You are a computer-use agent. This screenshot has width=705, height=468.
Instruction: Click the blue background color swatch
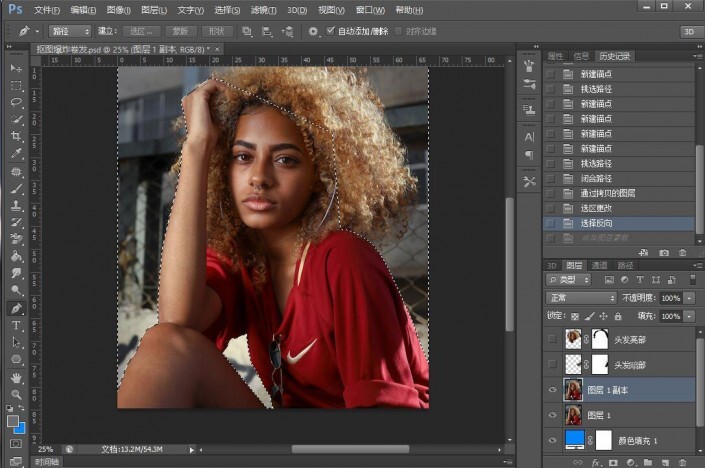pos(21,429)
